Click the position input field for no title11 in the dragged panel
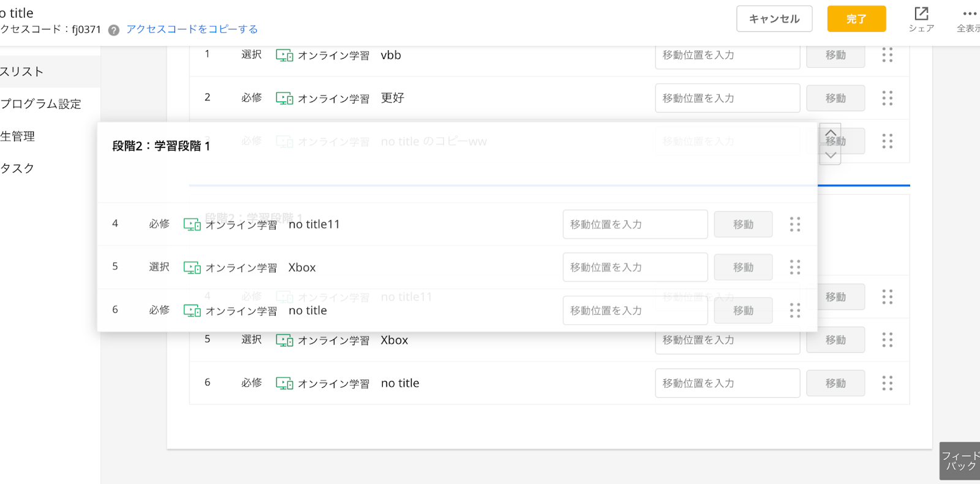The height and width of the screenshot is (484, 980). pos(635,225)
